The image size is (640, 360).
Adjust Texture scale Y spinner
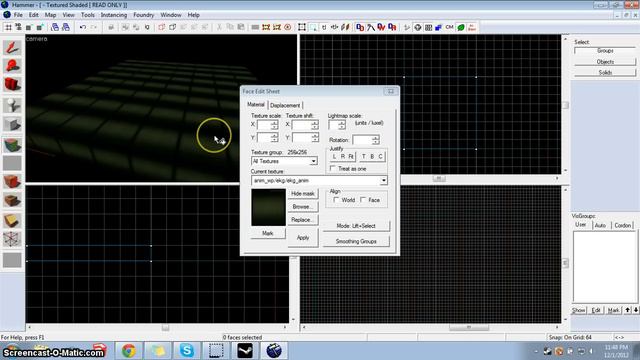pyautogui.click(x=274, y=138)
